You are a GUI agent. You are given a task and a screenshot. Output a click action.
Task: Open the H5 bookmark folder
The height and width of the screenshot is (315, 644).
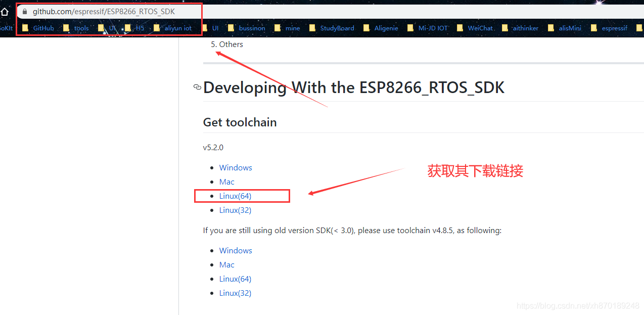[135, 28]
